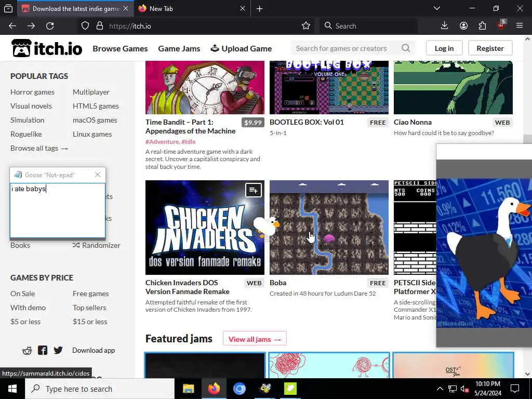The height and width of the screenshot is (399, 532).
Task: Click the Firefox search bar
Action: [x=368, y=26]
